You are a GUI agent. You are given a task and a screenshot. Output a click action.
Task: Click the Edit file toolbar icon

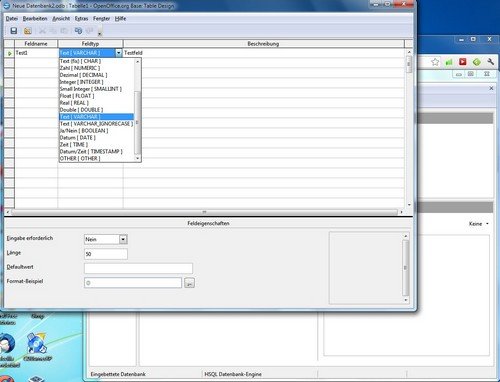pyautogui.click(x=28, y=31)
